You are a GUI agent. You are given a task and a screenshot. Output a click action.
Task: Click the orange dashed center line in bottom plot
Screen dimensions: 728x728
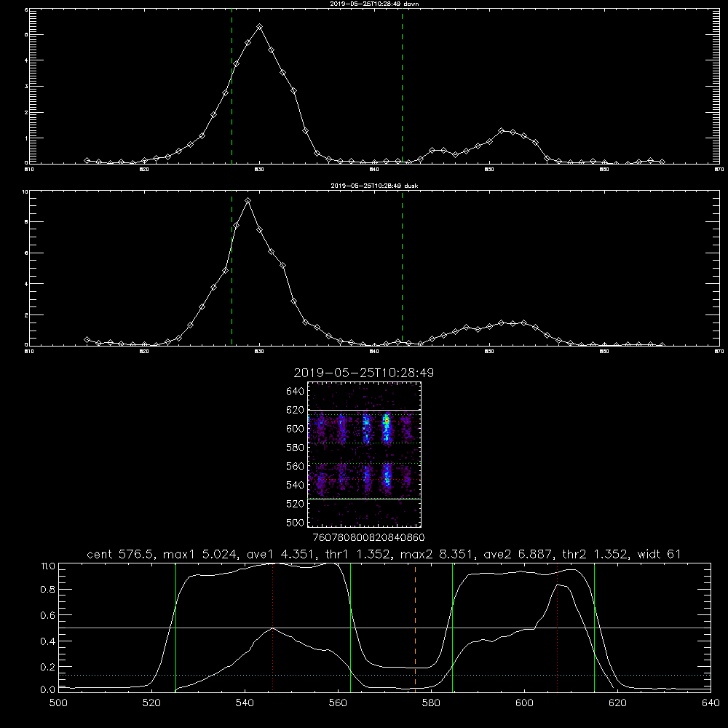coord(415,627)
